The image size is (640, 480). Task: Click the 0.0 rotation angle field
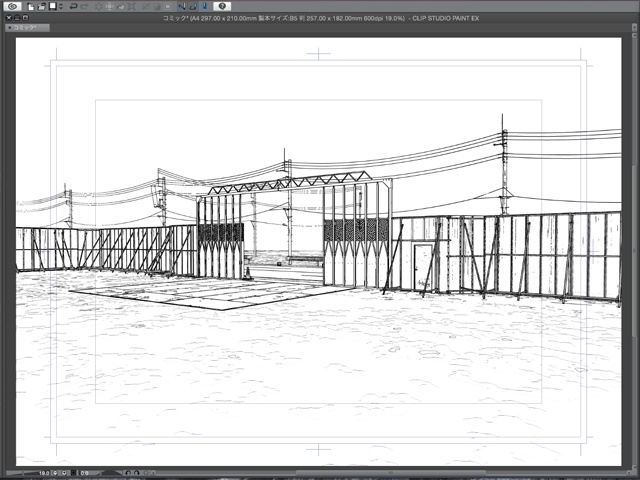(x=84, y=473)
